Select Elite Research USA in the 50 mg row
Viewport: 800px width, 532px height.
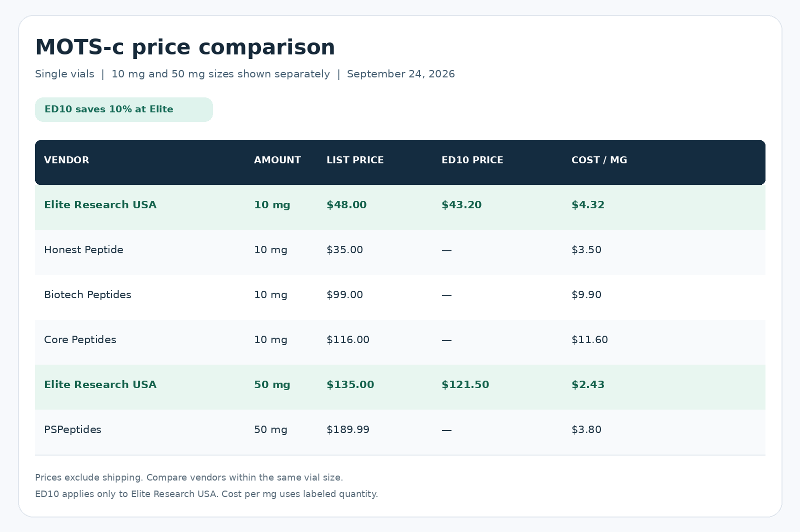(x=100, y=385)
